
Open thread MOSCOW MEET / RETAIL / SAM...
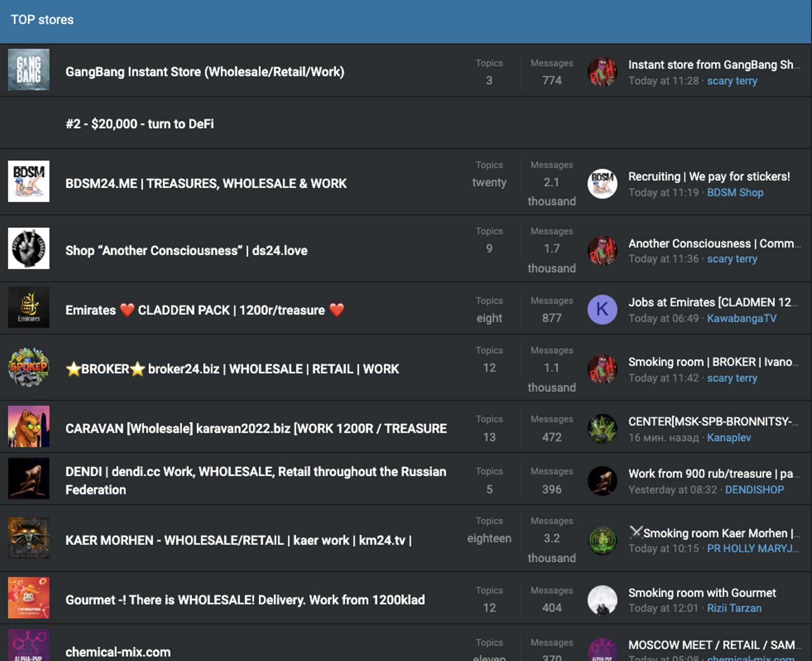(x=715, y=645)
